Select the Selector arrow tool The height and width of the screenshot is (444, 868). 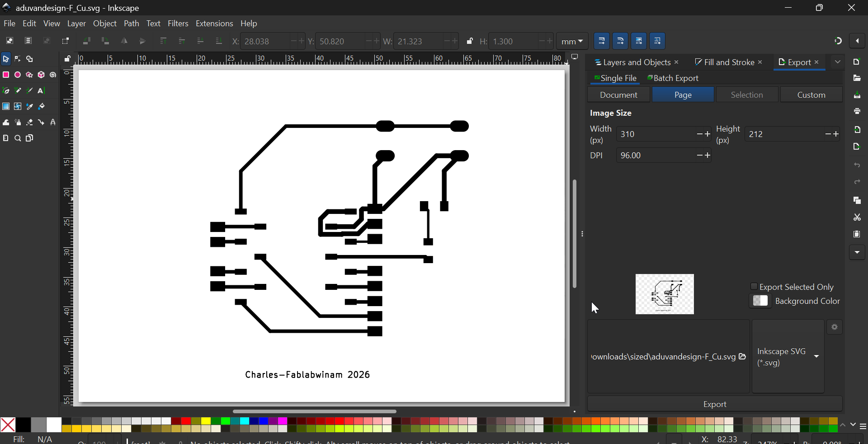tap(6, 59)
